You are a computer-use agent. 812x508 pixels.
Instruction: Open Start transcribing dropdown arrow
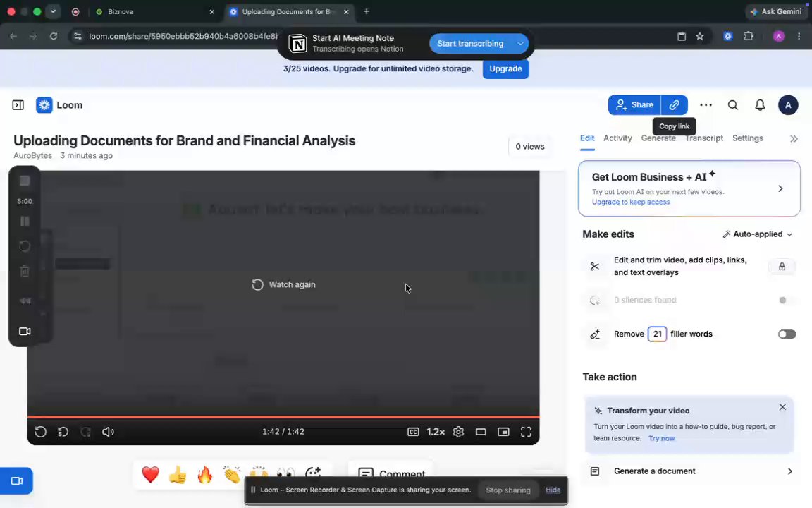(520, 44)
